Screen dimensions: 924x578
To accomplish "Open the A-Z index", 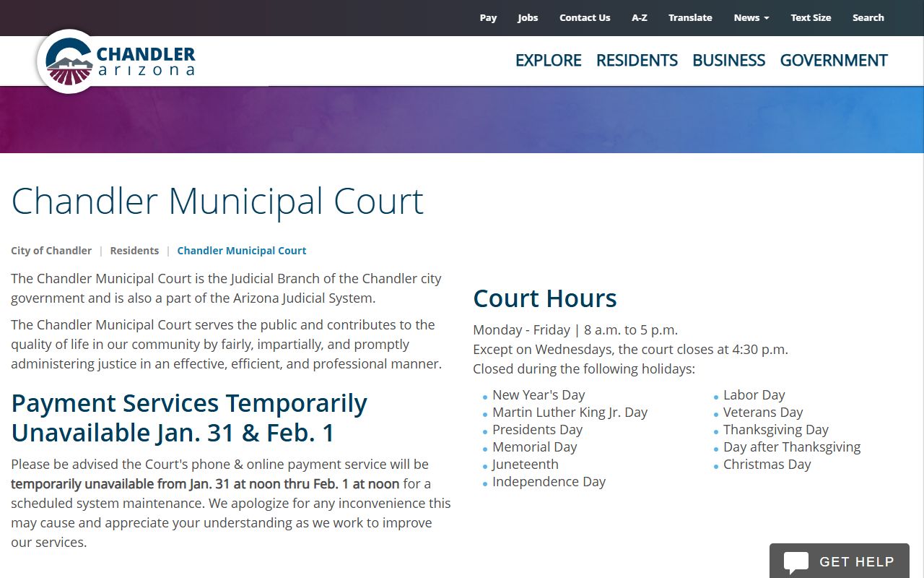I will tap(640, 17).
